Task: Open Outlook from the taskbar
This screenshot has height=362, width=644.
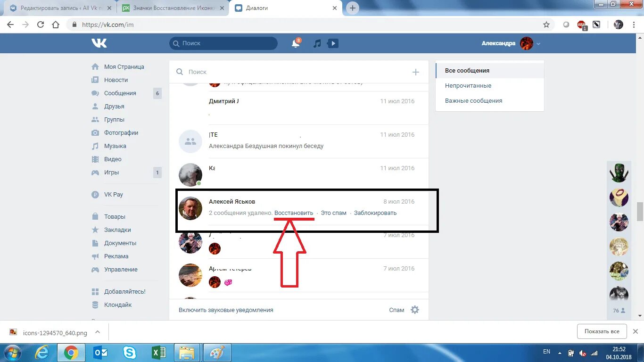Action: click(100, 353)
